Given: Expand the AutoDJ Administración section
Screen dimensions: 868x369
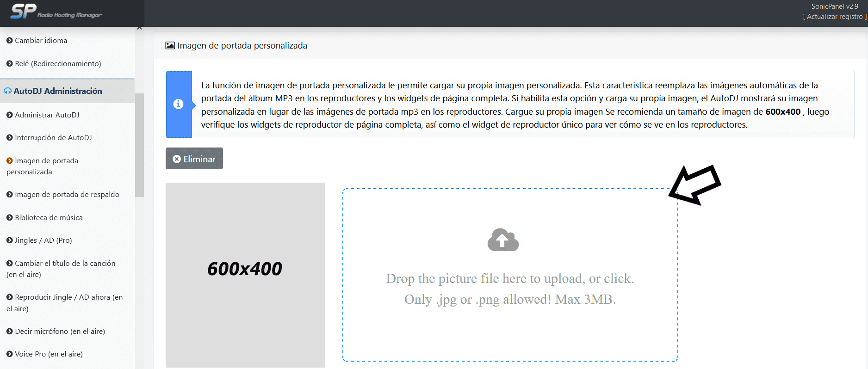Looking at the screenshot, I should (58, 91).
